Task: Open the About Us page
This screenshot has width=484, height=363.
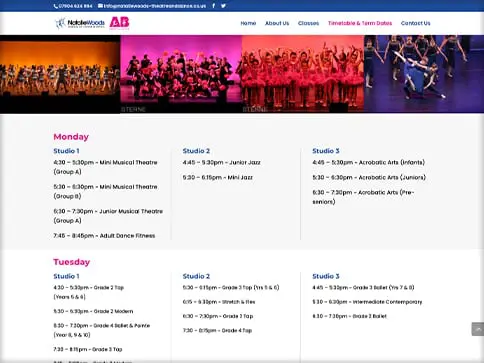Action: coord(277,23)
